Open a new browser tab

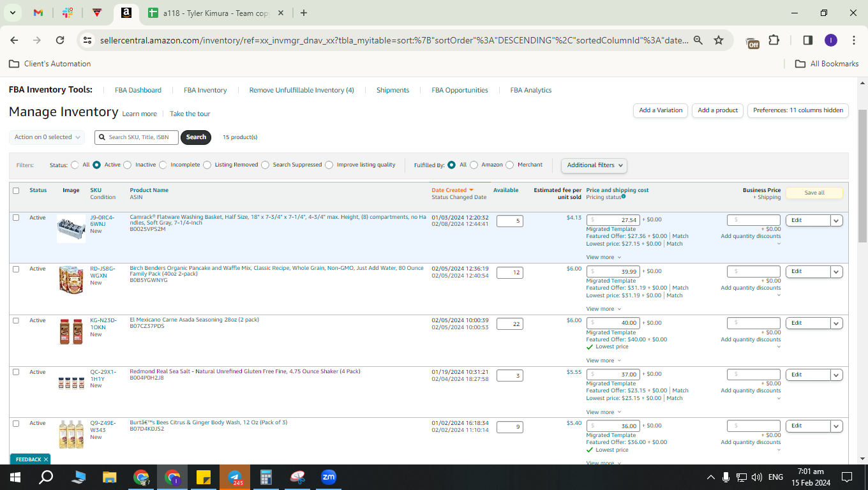point(304,13)
